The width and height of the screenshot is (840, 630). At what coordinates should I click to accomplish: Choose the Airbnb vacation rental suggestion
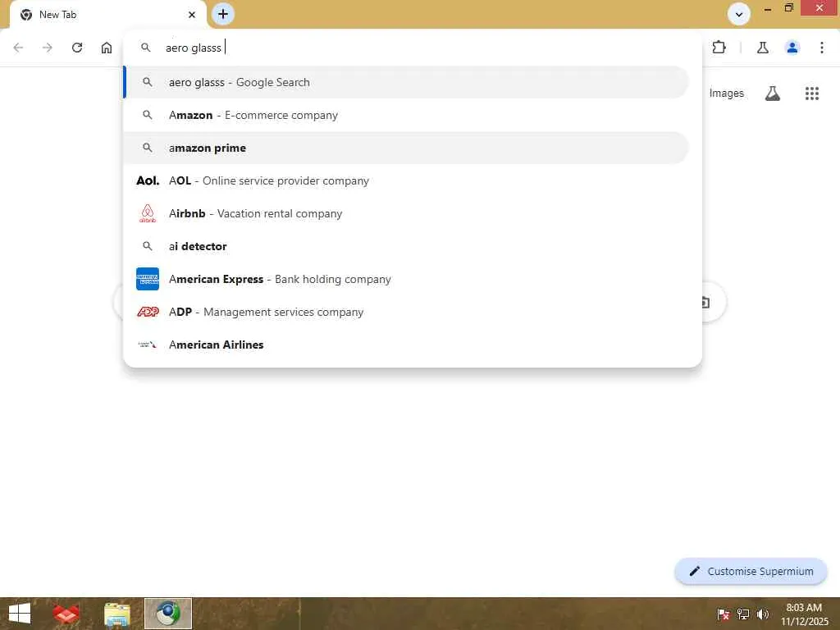pos(406,213)
